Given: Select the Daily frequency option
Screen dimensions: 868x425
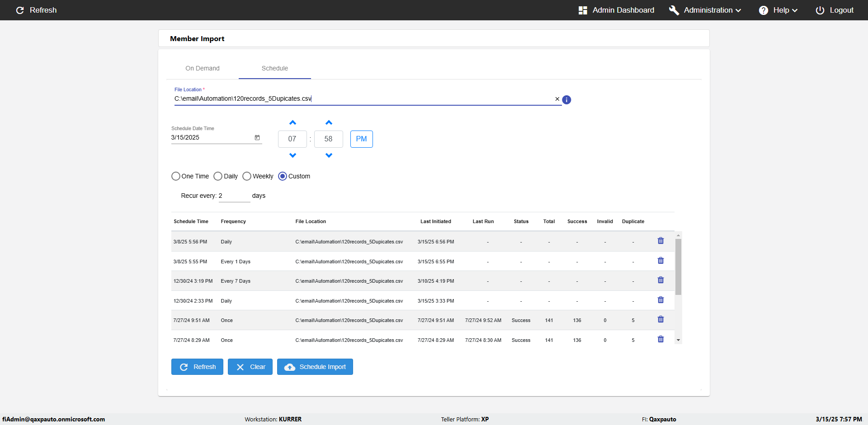Looking at the screenshot, I should pos(218,176).
